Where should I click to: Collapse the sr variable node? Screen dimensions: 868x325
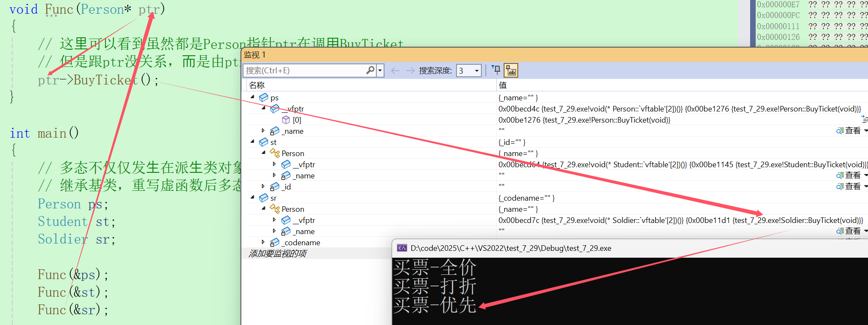252,198
